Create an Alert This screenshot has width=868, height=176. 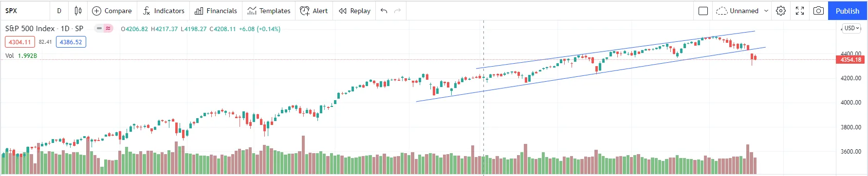(314, 11)
